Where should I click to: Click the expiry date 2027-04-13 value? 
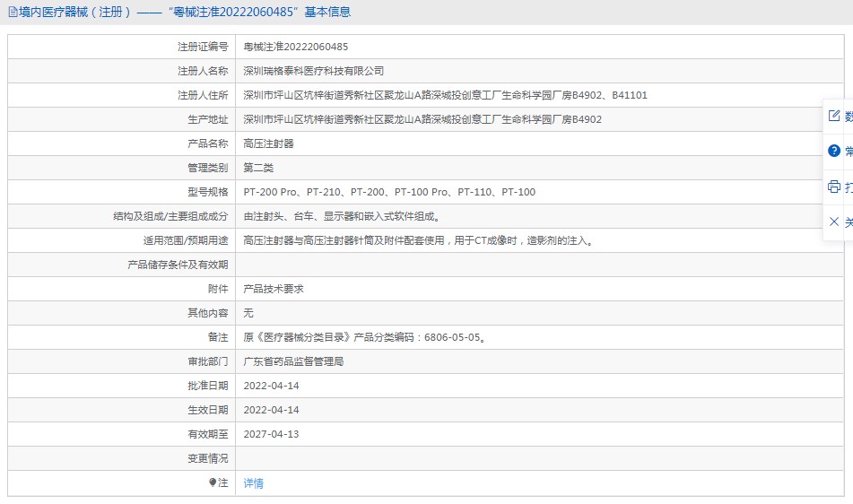click(271, 434)
